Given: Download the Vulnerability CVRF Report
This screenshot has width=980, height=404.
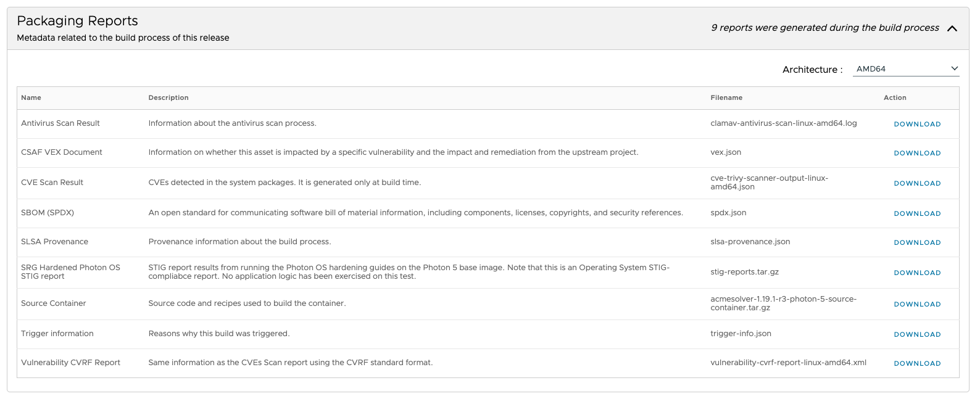Looking at the screenshot, I should tap(917, 363).
